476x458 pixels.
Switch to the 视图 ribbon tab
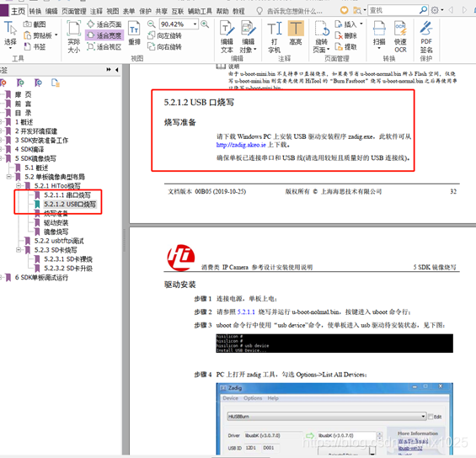(113, 11)
